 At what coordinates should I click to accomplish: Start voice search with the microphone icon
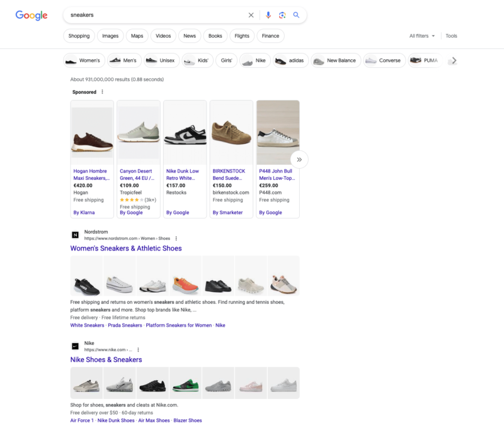[268, 15]
